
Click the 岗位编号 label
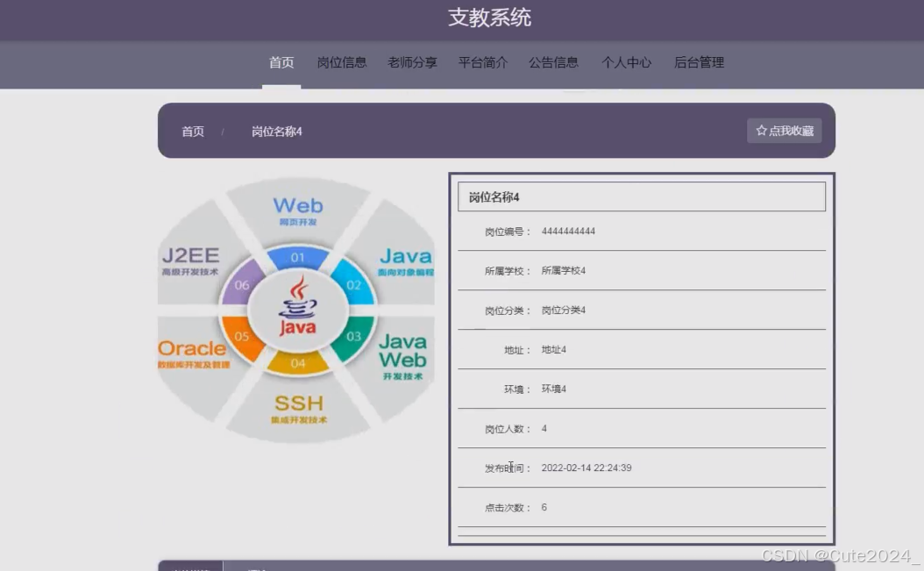[x=508, y=232]
